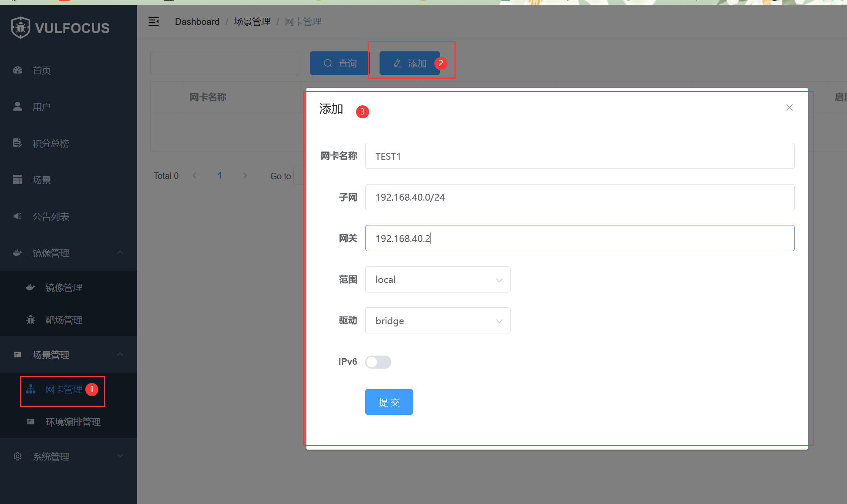
Task: Click the IPv6 field label
Action: [x=348, y=362]
